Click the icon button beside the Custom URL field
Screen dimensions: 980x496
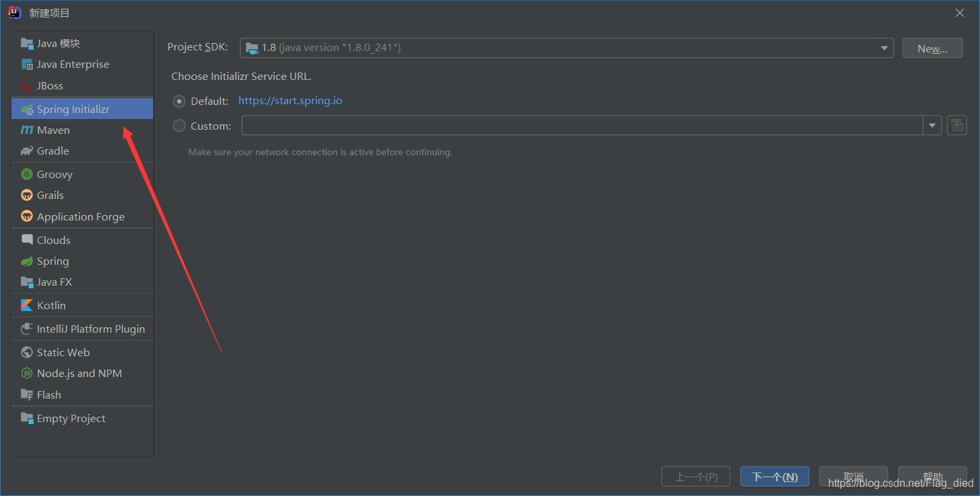coord(957,125)
